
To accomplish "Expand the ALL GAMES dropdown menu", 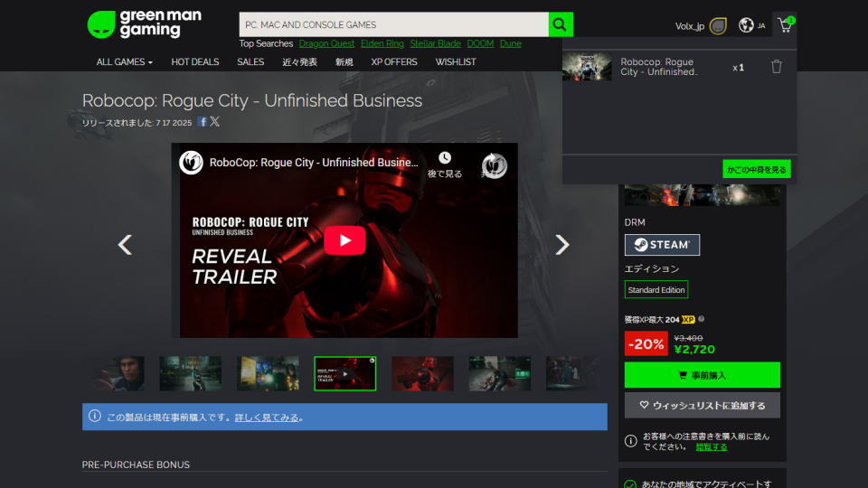I will 124,62.
